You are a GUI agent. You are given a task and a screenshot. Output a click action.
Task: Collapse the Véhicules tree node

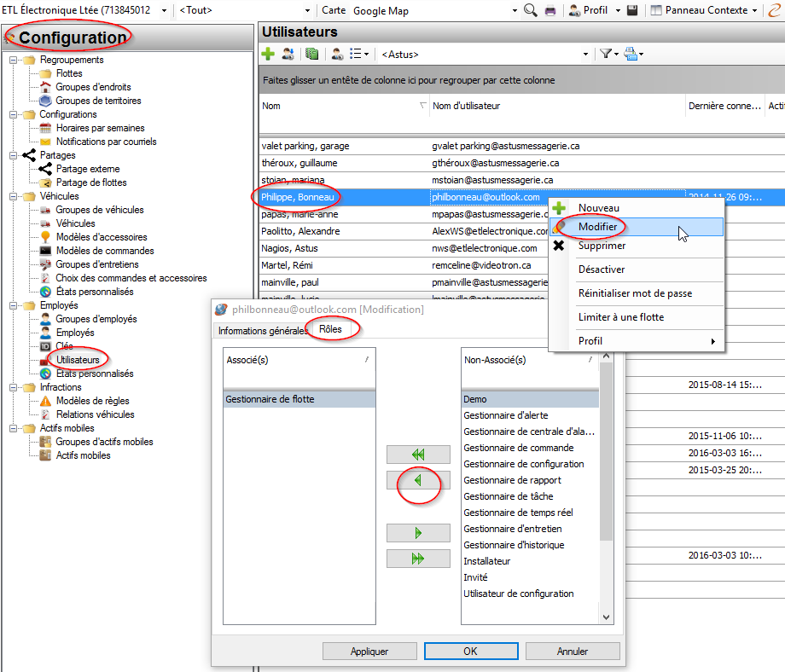click(14, 196)
